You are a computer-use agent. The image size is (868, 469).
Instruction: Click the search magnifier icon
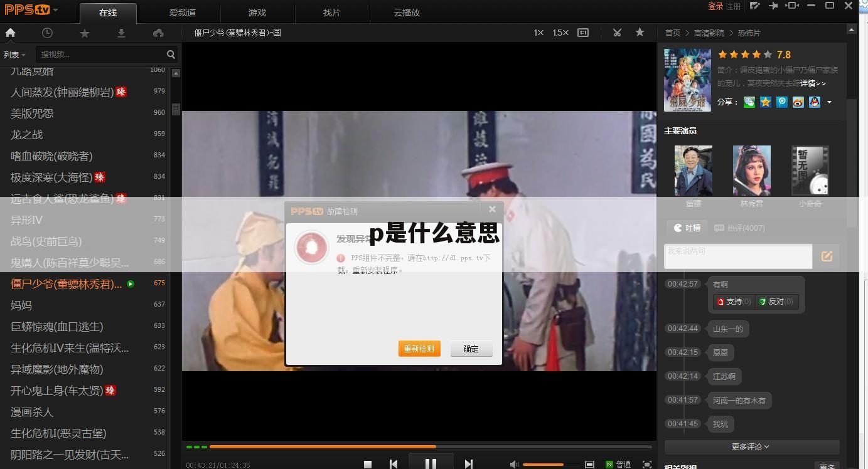pyautogui.click(x=171, y=55)
